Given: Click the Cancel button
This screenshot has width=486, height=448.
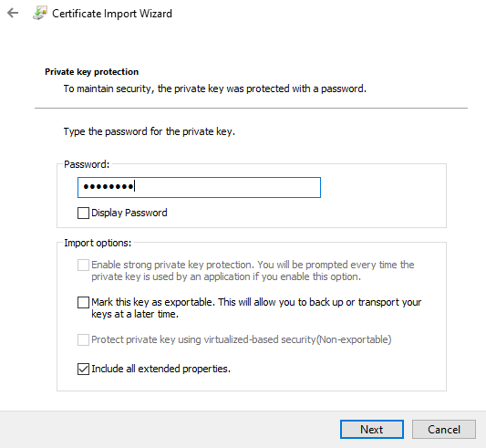Looking at the screenshot, I should [x=444, y=430].
